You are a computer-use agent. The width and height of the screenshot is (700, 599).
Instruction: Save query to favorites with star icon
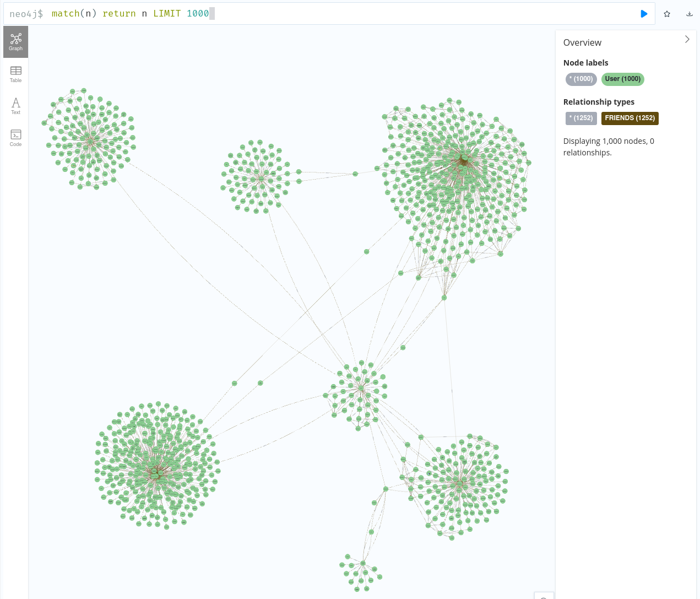click(x=667, y=14)
